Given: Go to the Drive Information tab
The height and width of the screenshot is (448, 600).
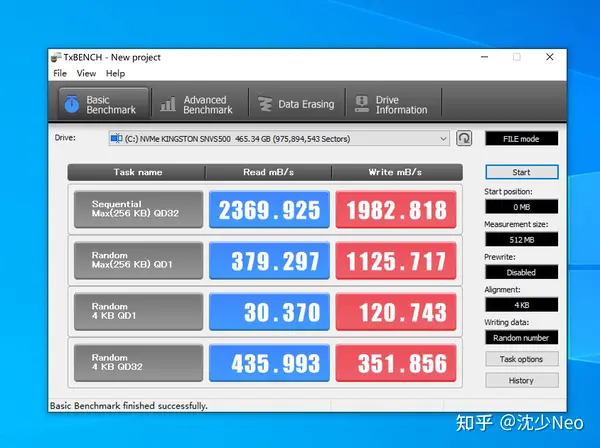Looking at the screenshot, I should pos(393,104).
